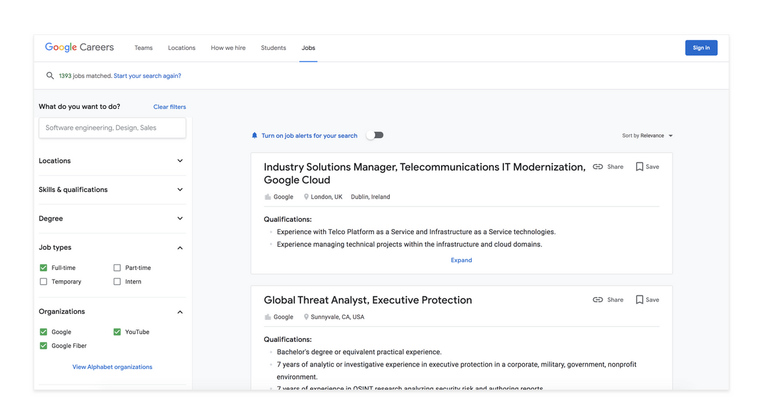Image resolution: width=759 pixels, height=399 pixels.
Task: Expand the Locations filter section
Action: pyautogui.click(x=112, y=161)
